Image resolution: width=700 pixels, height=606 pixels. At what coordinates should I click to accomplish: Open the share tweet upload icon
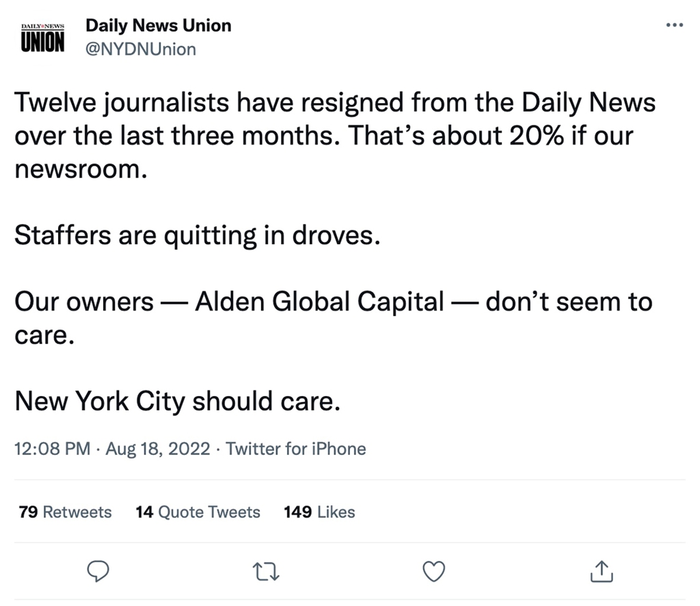click(601, 570)
